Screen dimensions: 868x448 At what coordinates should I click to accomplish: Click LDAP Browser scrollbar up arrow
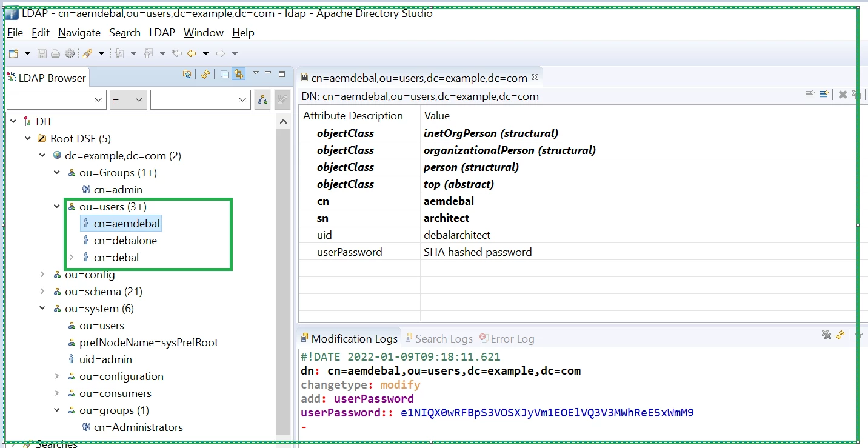pos(284,122)
